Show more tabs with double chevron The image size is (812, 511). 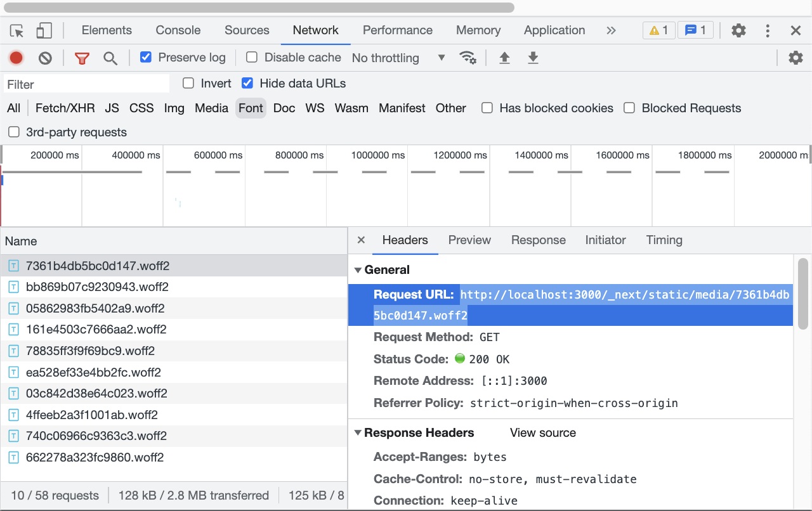[611, 30]
